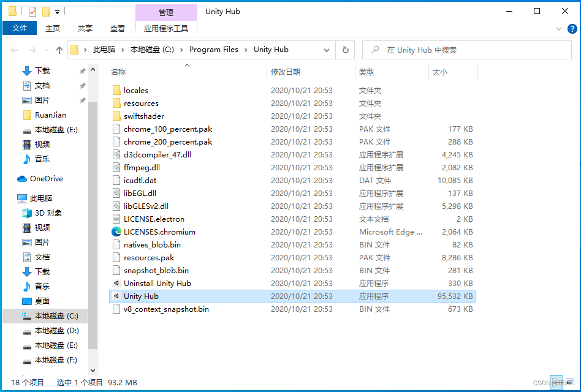The image size is (581, 392).
Task: Open the quick access toolbar customize dropdown arrow
Action: (x=57, y=12)
